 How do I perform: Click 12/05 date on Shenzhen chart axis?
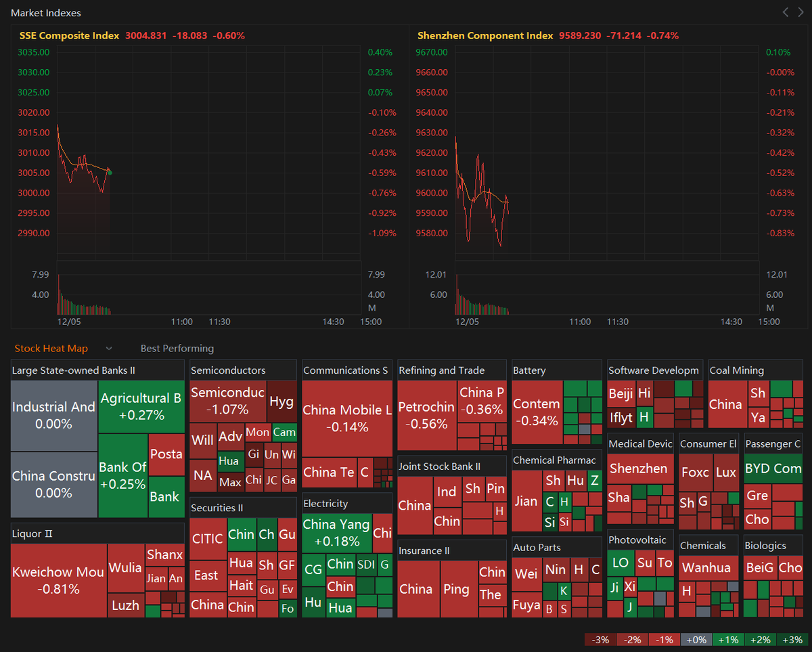click(466, 322)
